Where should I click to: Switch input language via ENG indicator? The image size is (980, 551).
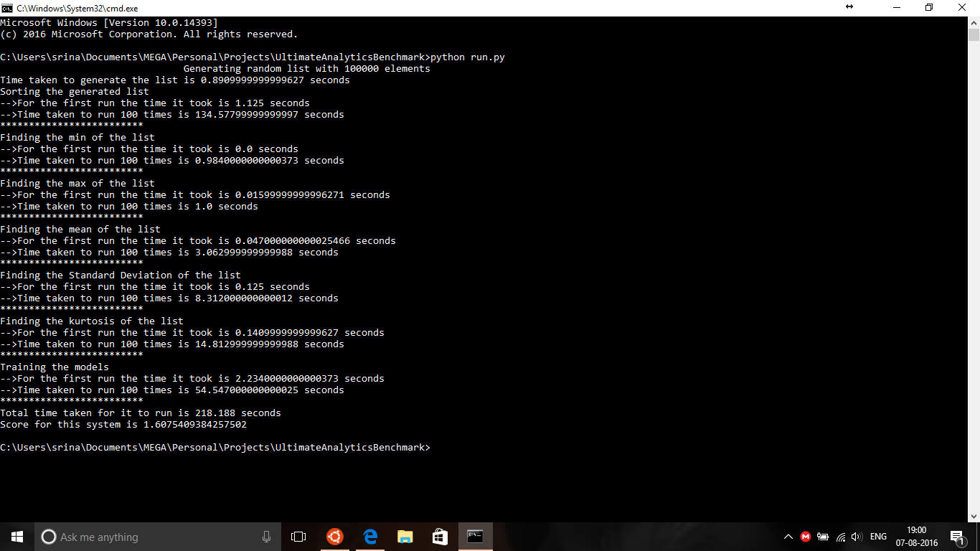click(x=878, y=537)
